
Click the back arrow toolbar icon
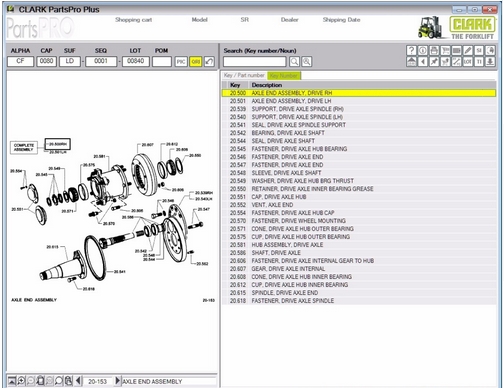coord(423,62)
